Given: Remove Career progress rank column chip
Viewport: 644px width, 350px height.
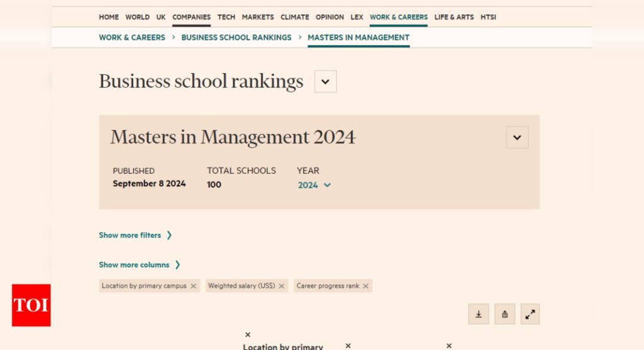Looking at the screenshot, I should (x=365, y=286).
